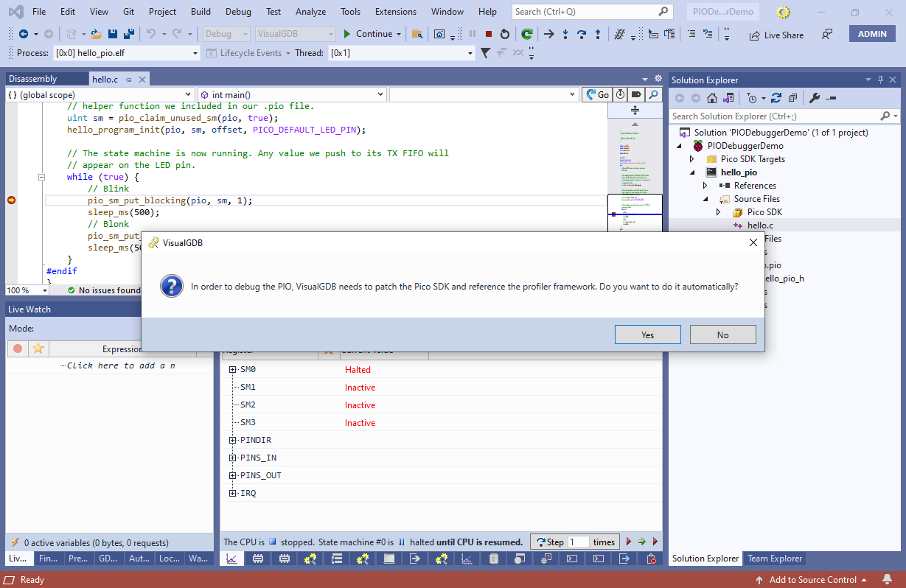This screenshot has width=906, height=588.
Task: Expand Pico SDK Targets tree node
Action: [x=692, y=159]
